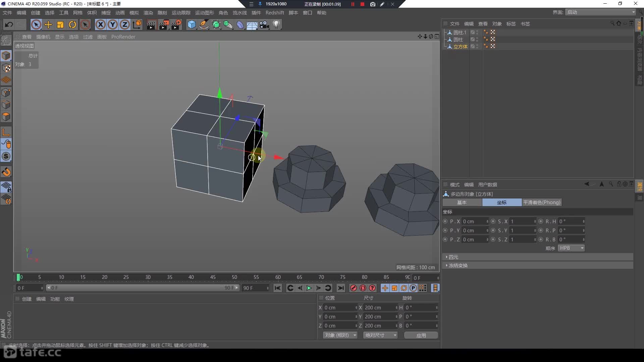Add a Camera object

coord(264,24)
